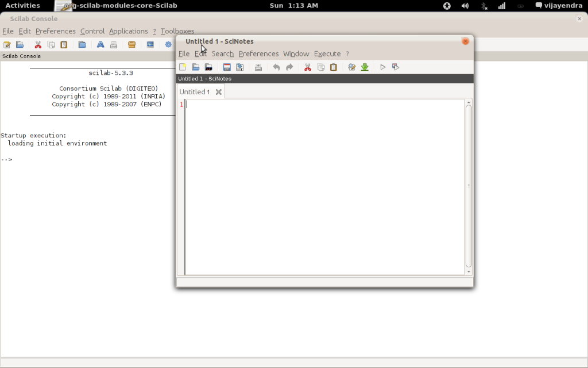Viewport: 588px width, 368px height.
Task: Click the Bluetooth icon in top bar
Action: click(x=483, y=6)
